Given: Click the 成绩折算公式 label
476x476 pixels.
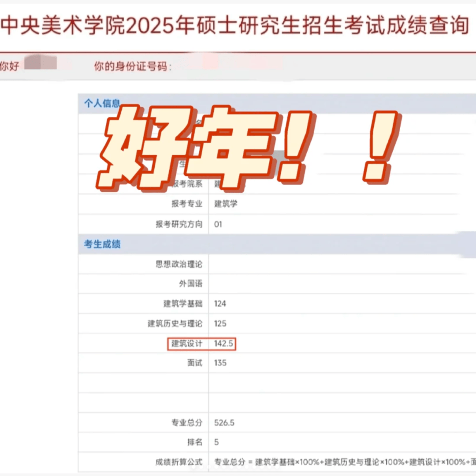Looking at the screenshot, I should (x=179, y=462).
